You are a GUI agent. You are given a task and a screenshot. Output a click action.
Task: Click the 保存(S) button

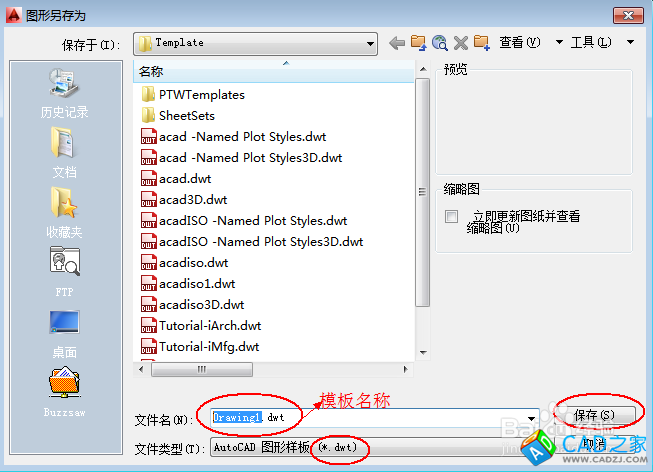pos(594,415)
